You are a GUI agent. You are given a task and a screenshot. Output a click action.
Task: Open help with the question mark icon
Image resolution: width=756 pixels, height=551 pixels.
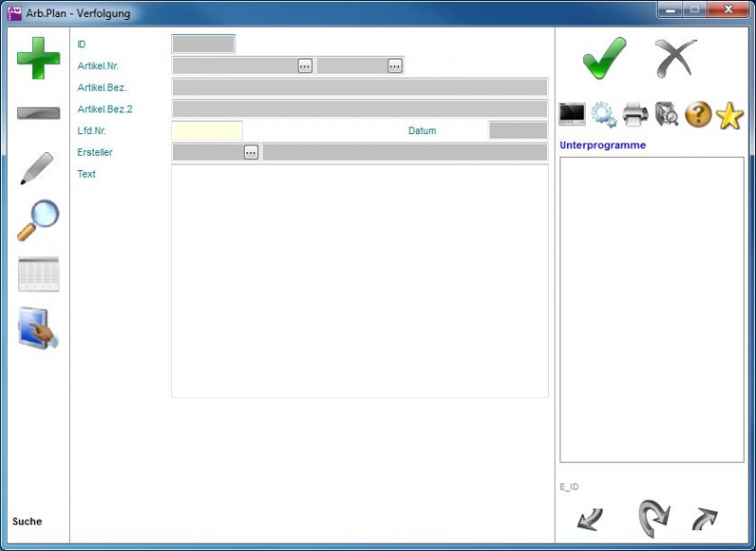697,114
